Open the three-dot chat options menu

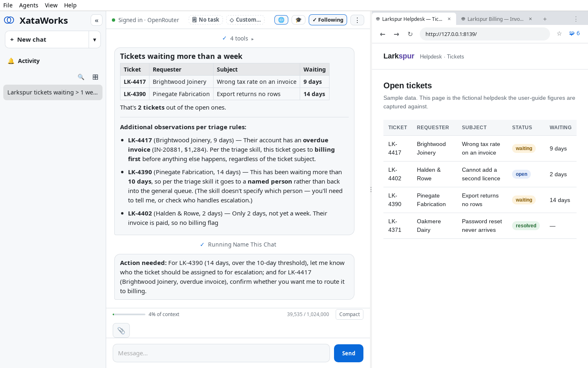[x=357, y=20]
